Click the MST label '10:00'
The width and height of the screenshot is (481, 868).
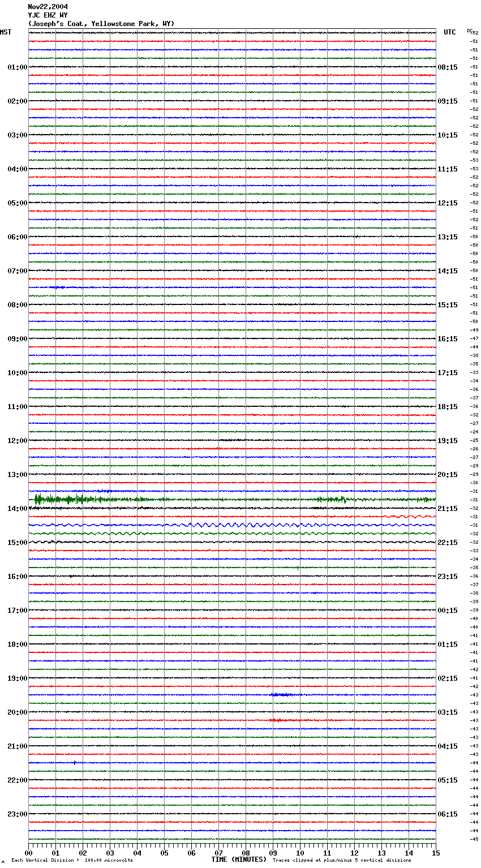click(x=18, y=373)
